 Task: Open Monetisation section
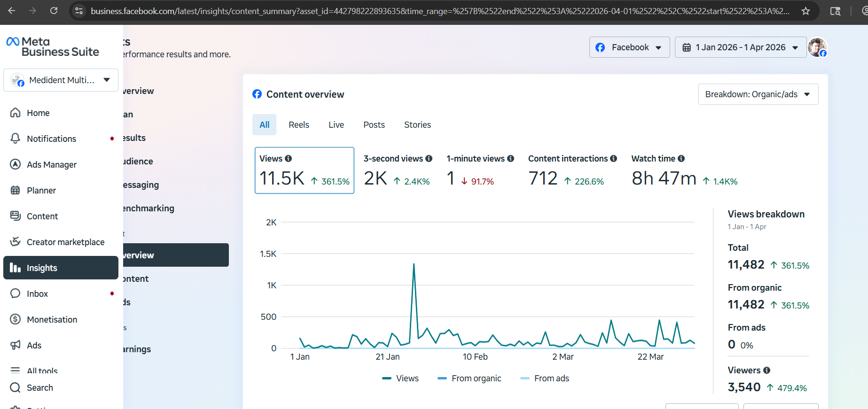point(61,319)
